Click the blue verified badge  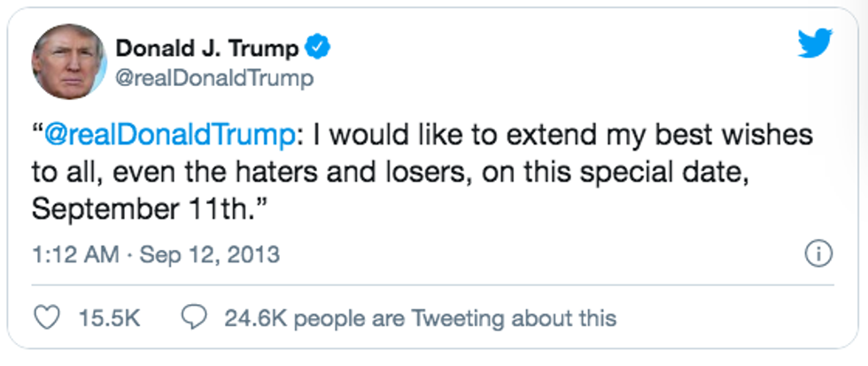click(318, 48)
